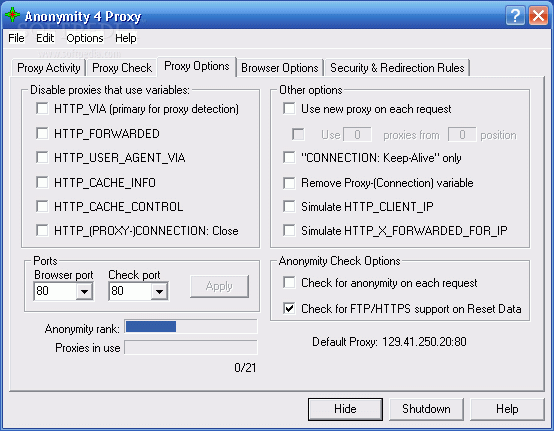Click the Check port value field

[x=130, y=291]
